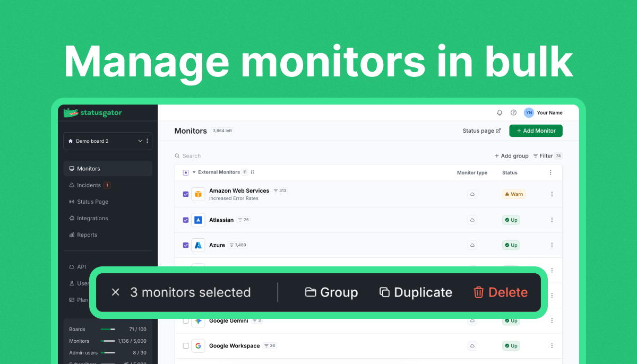
Task: Click the 25 components badge on Atlassian
Action: 243,220
